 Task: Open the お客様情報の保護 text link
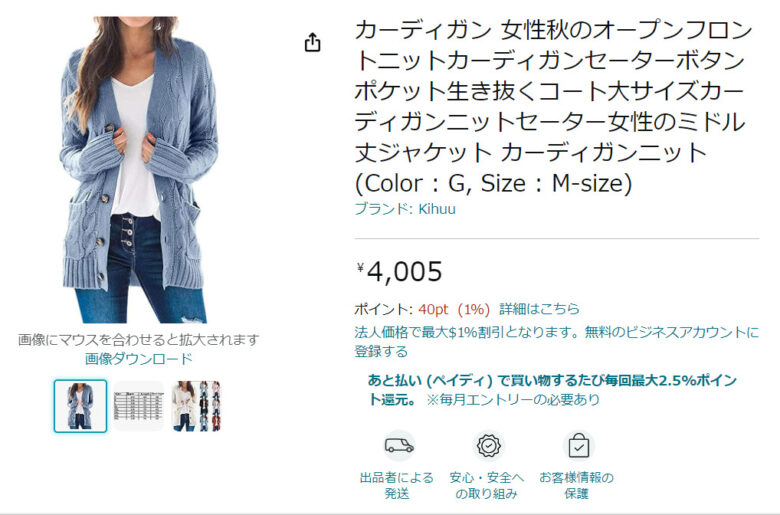point(576,486)
